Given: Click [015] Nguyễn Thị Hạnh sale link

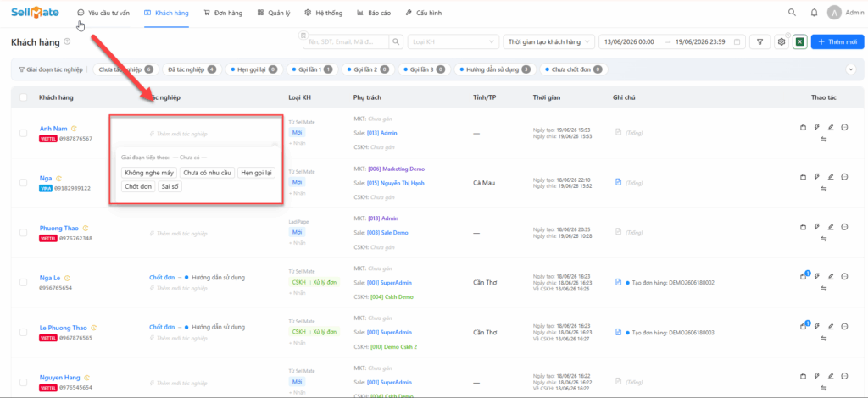Looking at the screenshot, I should 396,183.
